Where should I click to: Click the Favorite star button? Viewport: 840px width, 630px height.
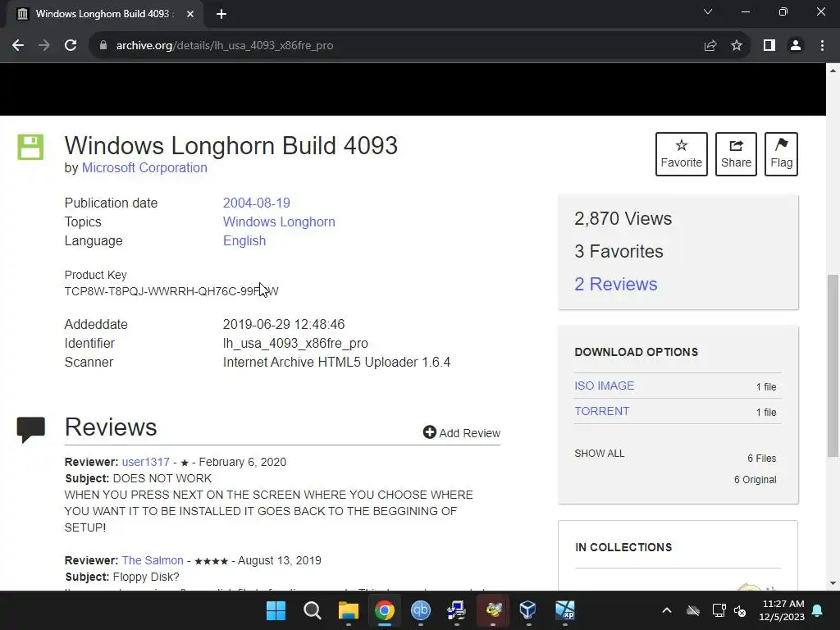coord(682,154)
